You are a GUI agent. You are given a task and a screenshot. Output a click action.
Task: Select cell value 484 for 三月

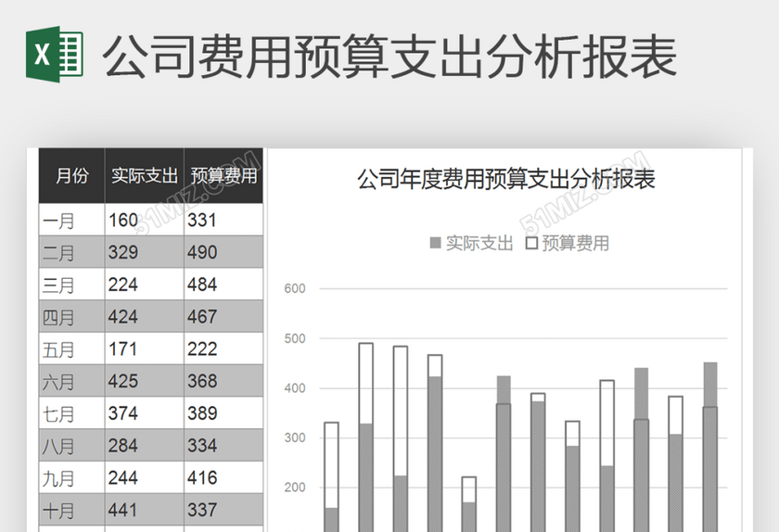[202, 285]
